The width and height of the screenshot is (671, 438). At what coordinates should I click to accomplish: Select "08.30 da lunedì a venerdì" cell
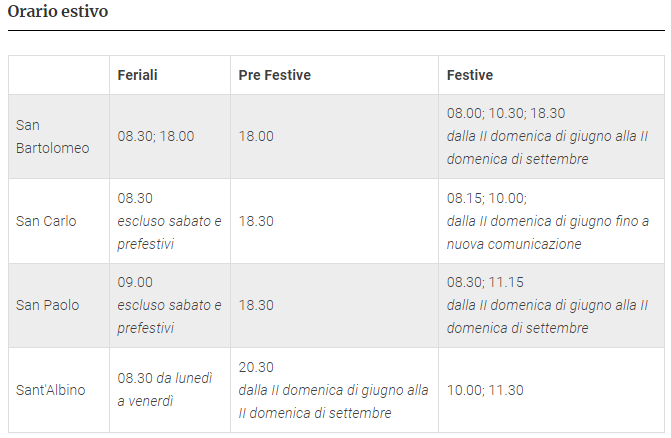pos(165,390)
